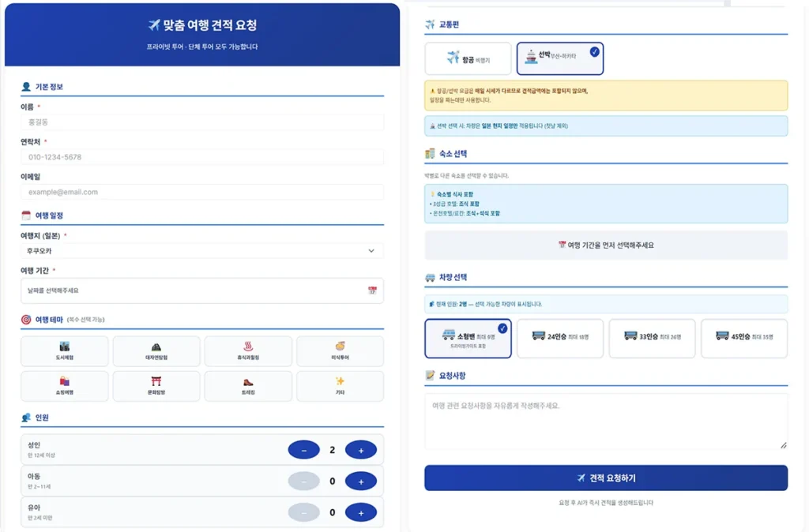Click the calendar icon beside 여행 일정

point(26,215)
